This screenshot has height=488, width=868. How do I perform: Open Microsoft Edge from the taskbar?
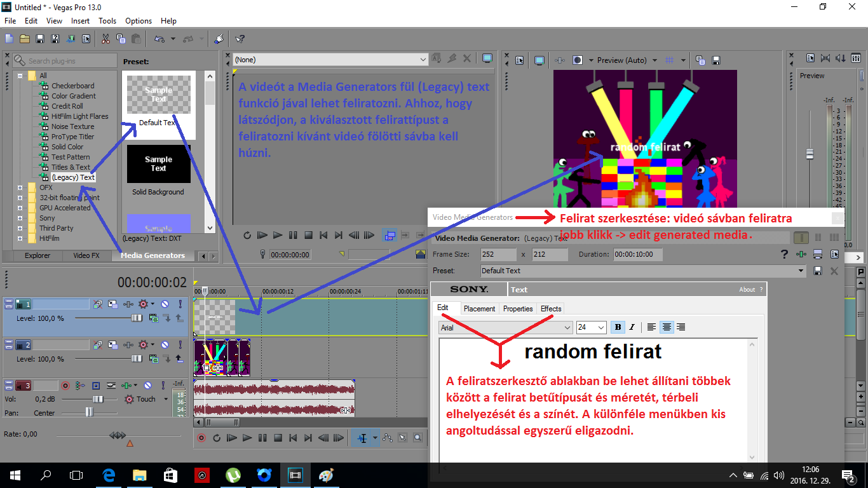click(x=108, y=475)
